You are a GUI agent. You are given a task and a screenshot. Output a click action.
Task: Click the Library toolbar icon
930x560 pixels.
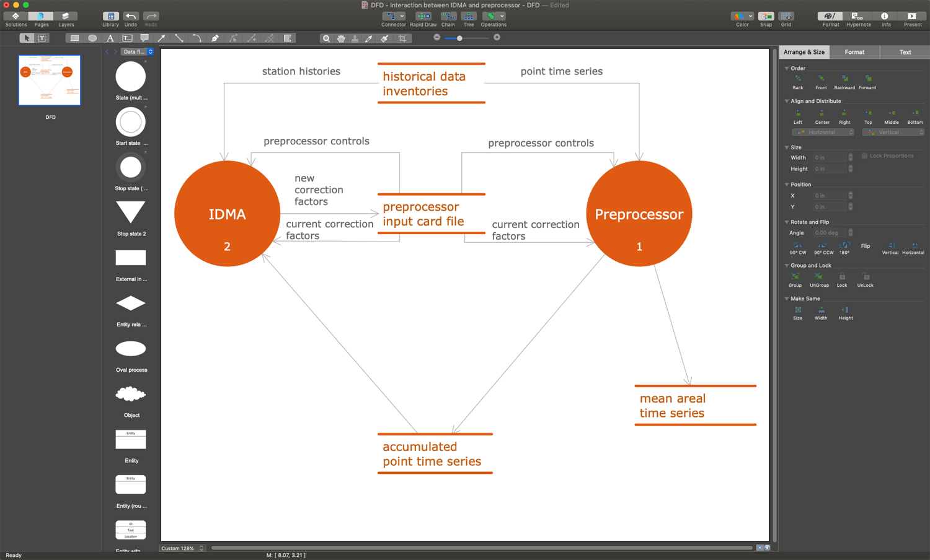pyautogui.click(x=110, y=19)
